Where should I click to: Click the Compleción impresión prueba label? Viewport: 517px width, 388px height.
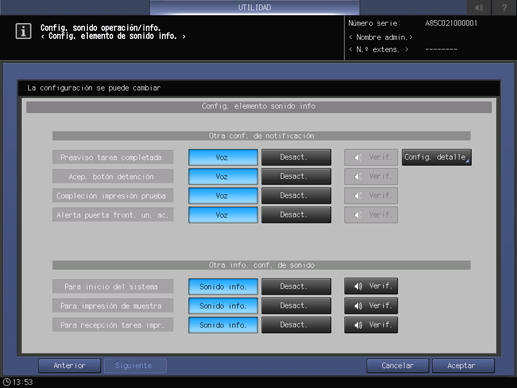point(113,196)
